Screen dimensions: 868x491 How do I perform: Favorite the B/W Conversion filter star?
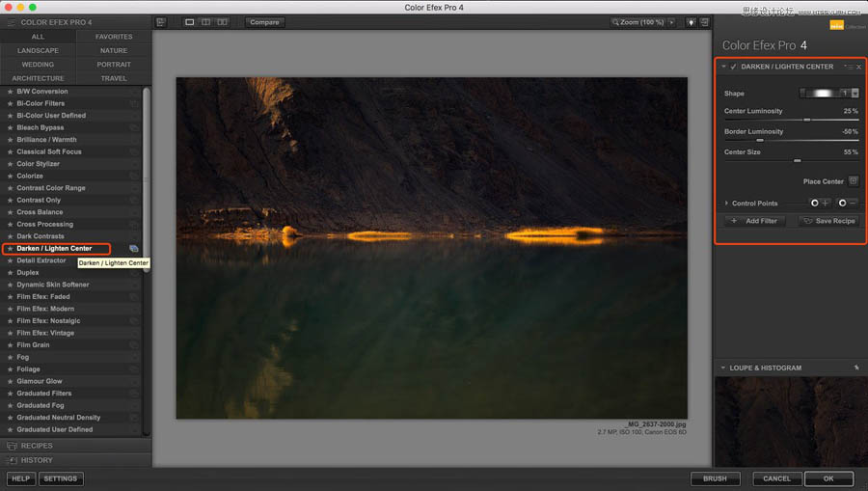pos(10,92)
